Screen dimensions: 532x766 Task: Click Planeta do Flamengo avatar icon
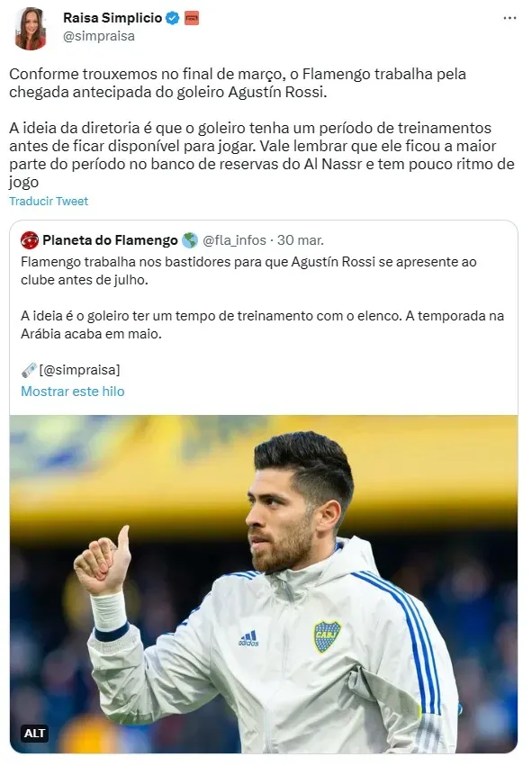30,240
